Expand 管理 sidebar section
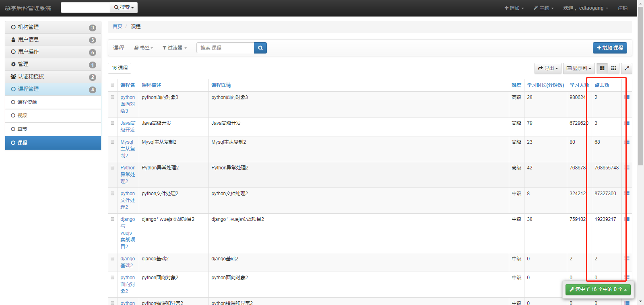This screenshot has width=644, height=305. [x=53, y=64]
